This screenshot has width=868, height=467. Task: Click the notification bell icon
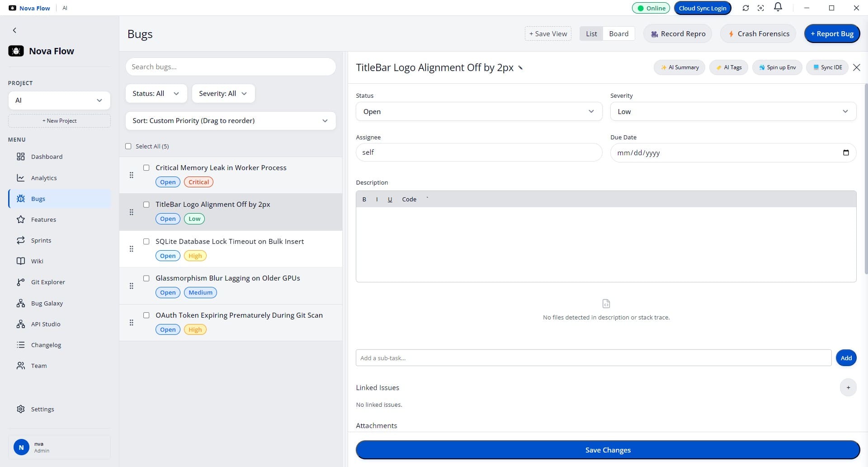click(778, 7)
